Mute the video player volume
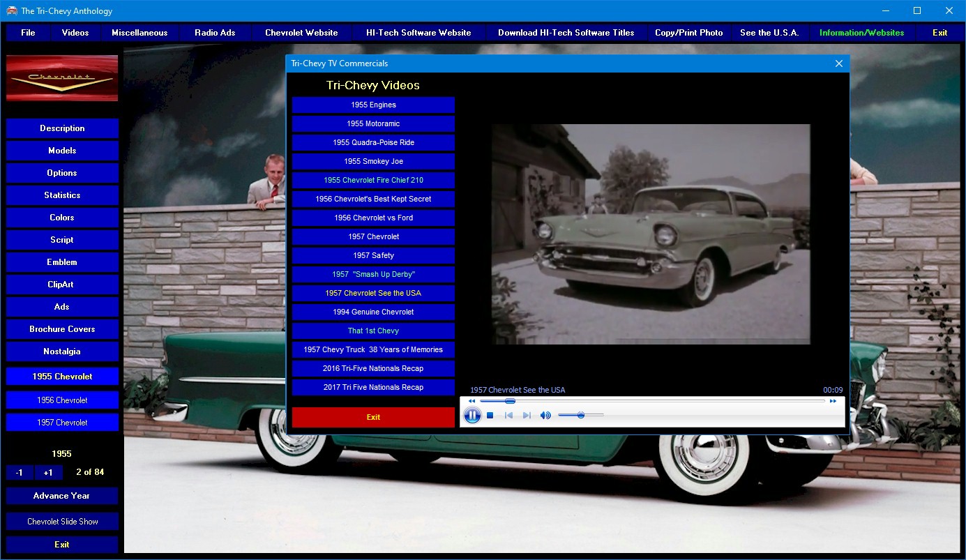 pyautogui.click(x=545, y=416)
